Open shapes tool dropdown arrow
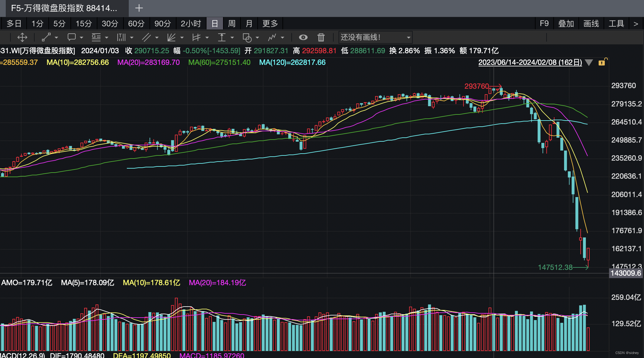 coord(257,38)
